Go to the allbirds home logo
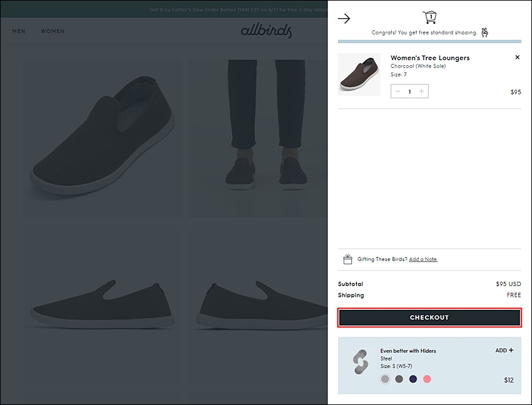The height and width of the screenshot is (405, 532). tap(267, 31)
